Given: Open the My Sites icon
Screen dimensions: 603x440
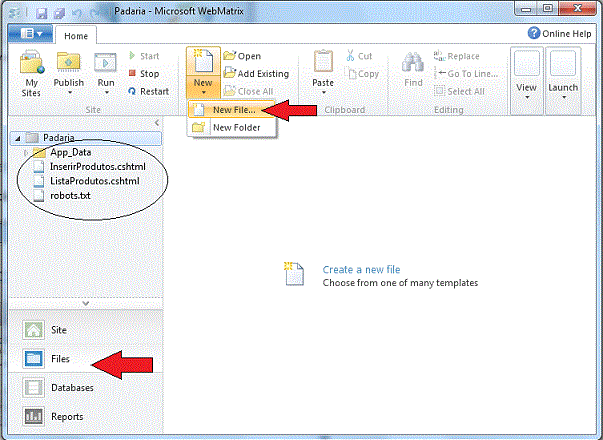Looking at the screenshot, I should click(32, 63).
